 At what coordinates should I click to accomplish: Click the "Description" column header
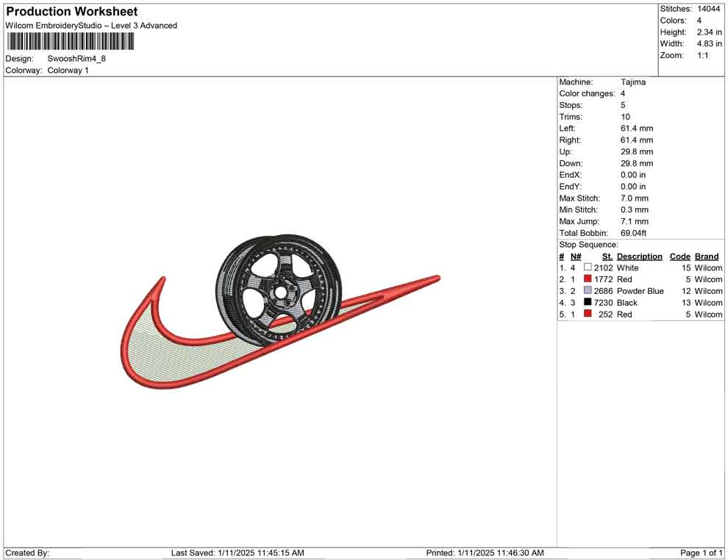[639, 256]
